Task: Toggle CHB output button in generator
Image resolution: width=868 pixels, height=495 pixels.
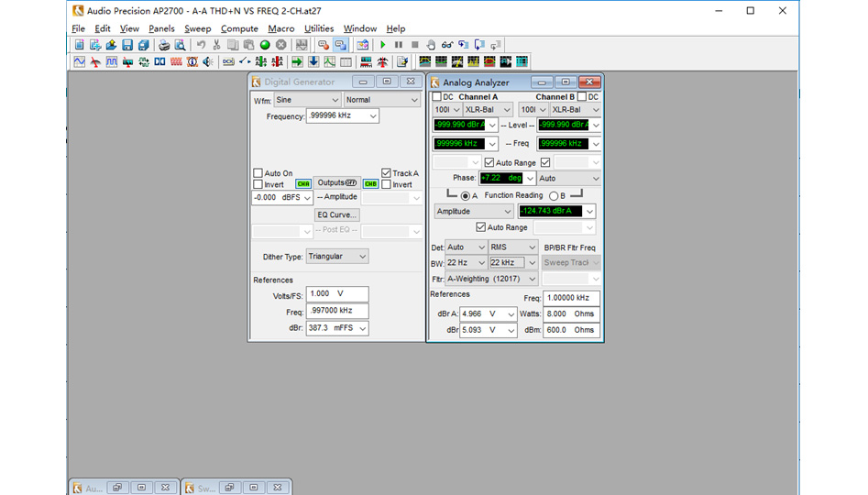Action: [x=371, y=184]
